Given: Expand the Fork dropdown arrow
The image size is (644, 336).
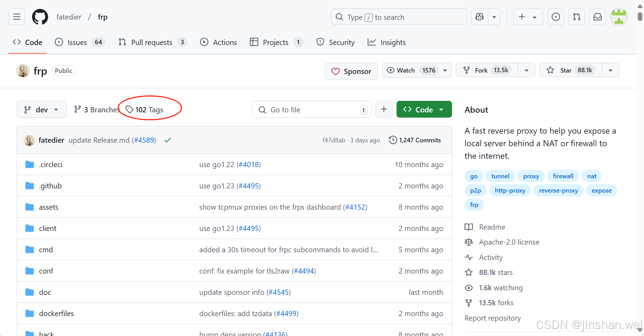Looking at the screenshot, I should (x=527, y=70).
